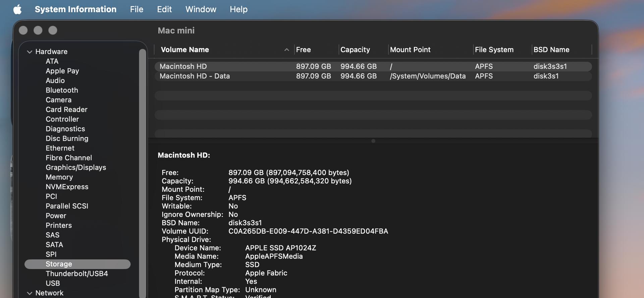The width and height of the screenshot is (644, 298).
Task: Click the Volume UUID value text
Action: pos(308,231)
